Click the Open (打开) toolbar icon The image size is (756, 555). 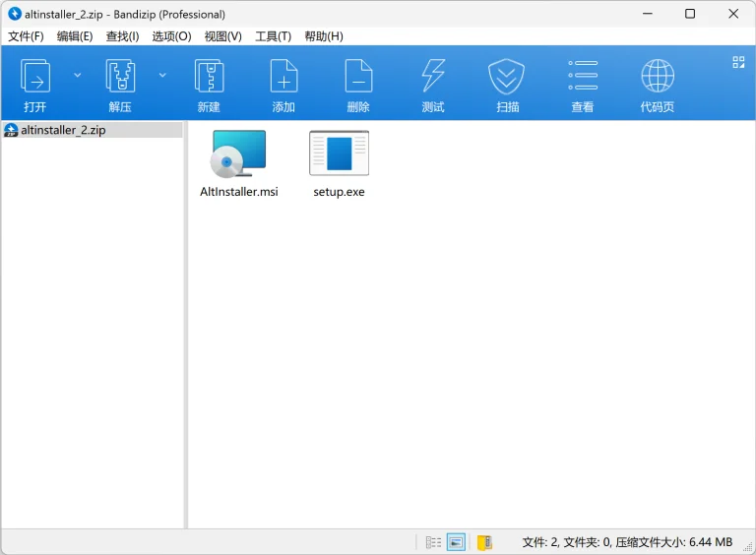coord(35,76)
